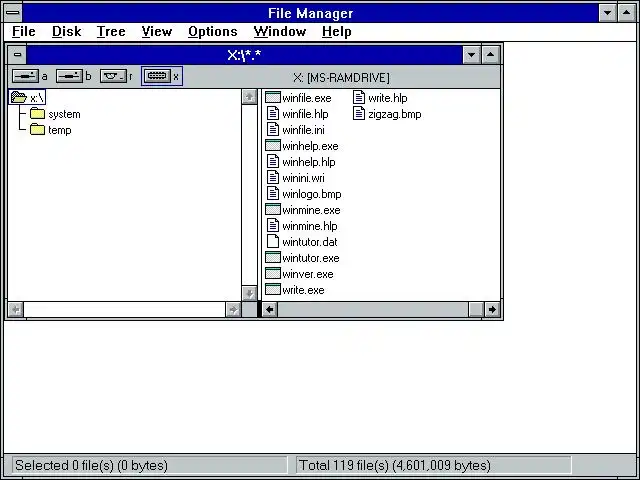Image resolution: width=640 pixels, height=480 pixels.
Task: Minimize the File Manager window
Action: pyautogui.click(x=607, y=13)
